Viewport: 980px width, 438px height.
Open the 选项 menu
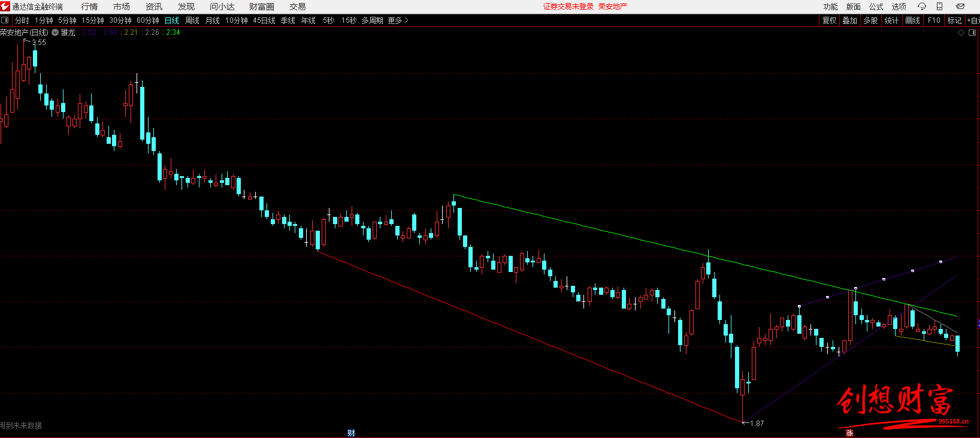[899, 7]
